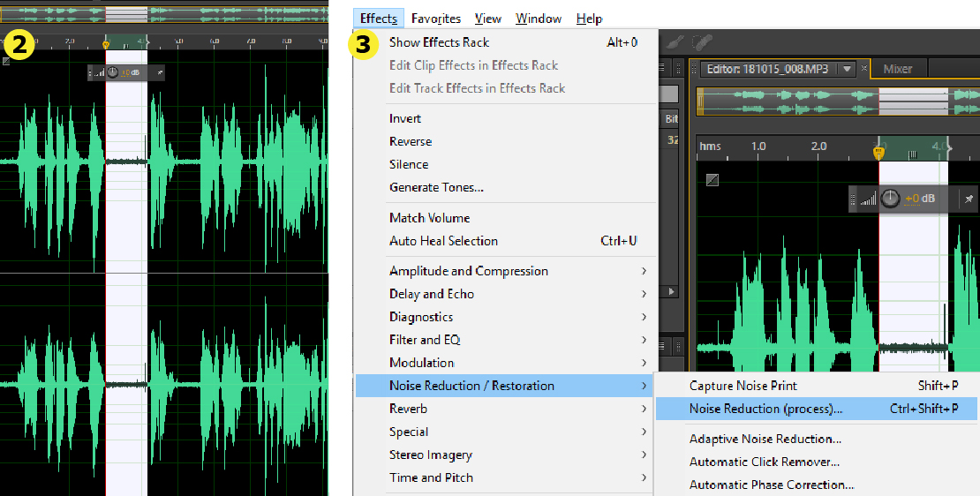This screenshot has height=496, width=980.
Task: Click the Fade In handle in step 3 editor
Action: click(x=712, y=180)
